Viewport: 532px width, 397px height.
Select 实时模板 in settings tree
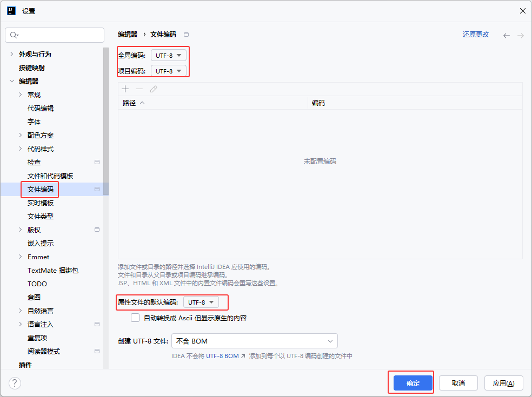41,203
